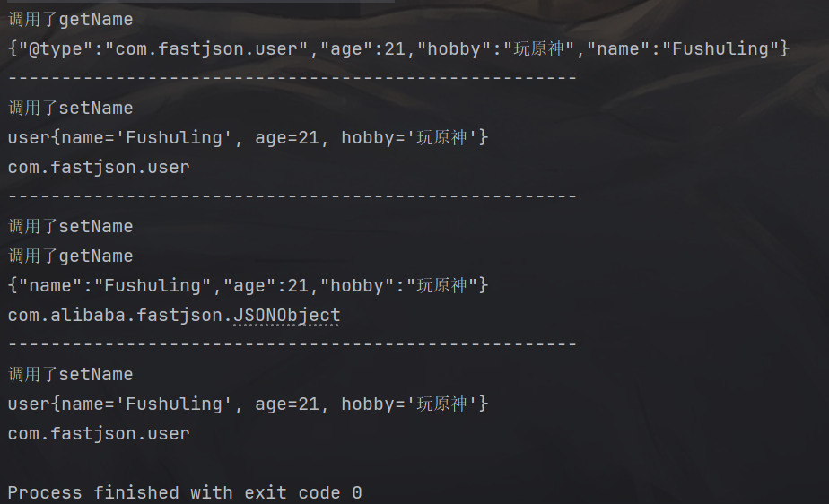Screen dimensions: 829x504
Task: Click the last com.fastjson.user output line
Action: [99, 434]
